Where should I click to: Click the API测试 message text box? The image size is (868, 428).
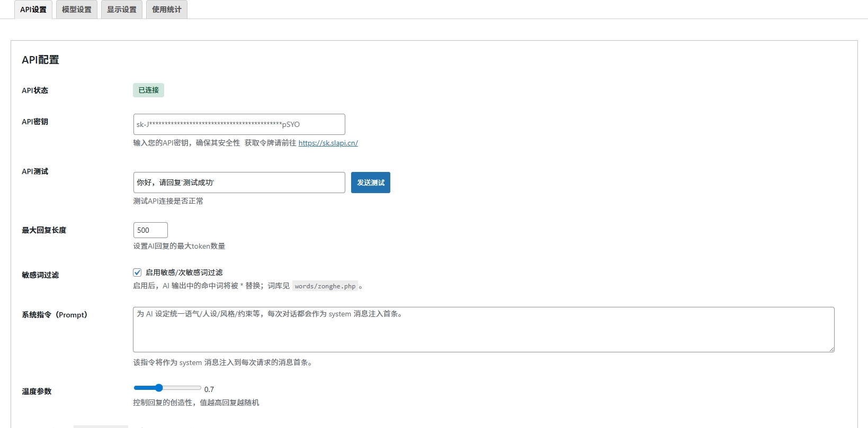tap(239, 183)
